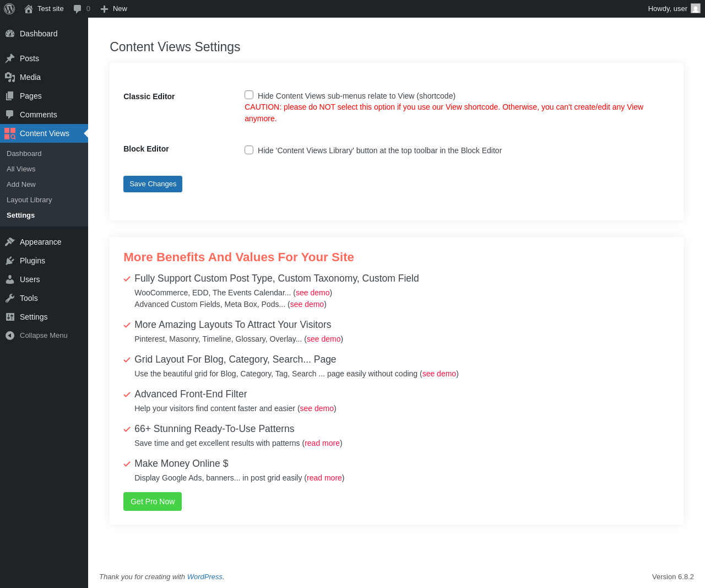This screenshot has height=588, width=705.
Task: Click the Dashboard gauge icon in sidebar
Action: [x=10, y=34]
